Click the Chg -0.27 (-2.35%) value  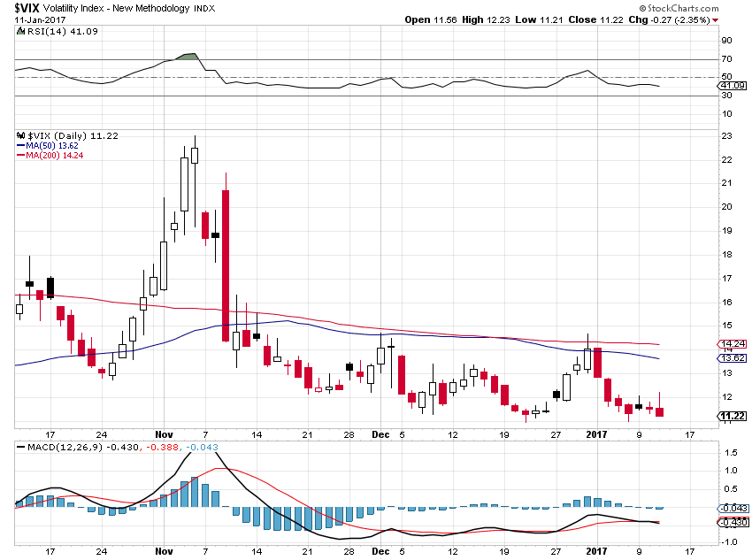pyautogui.click(x=669, y=20)
